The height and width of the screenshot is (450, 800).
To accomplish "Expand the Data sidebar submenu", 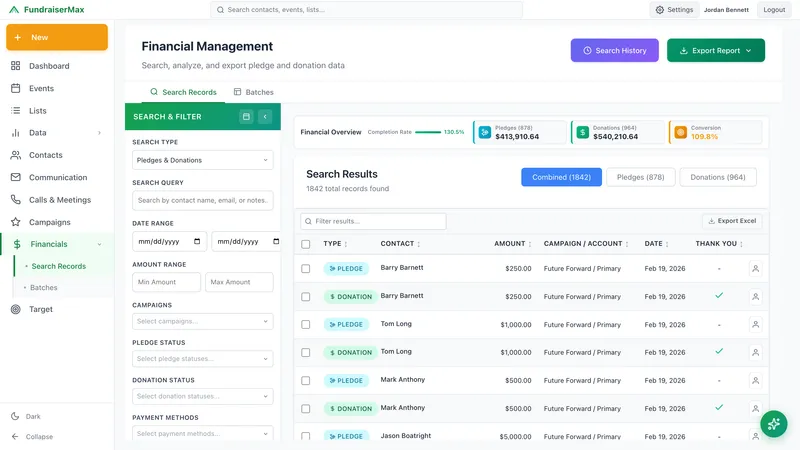I will [99, 133].
